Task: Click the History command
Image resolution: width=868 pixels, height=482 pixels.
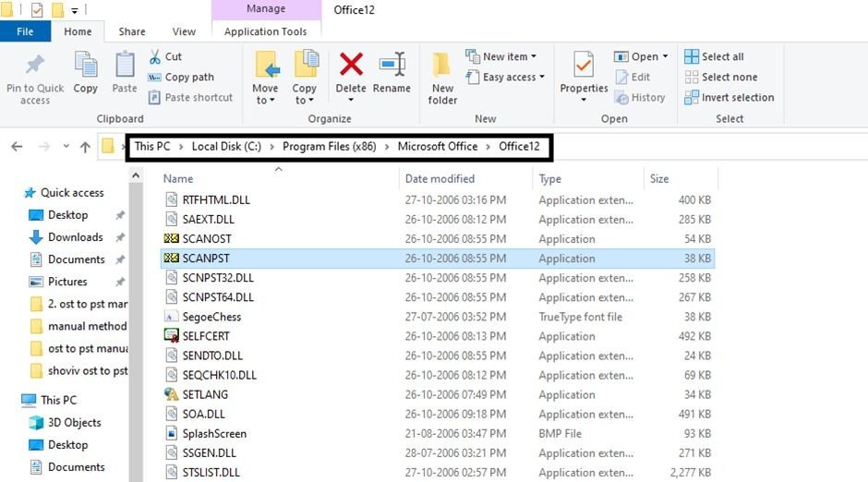Action: (x=640, y=97)
